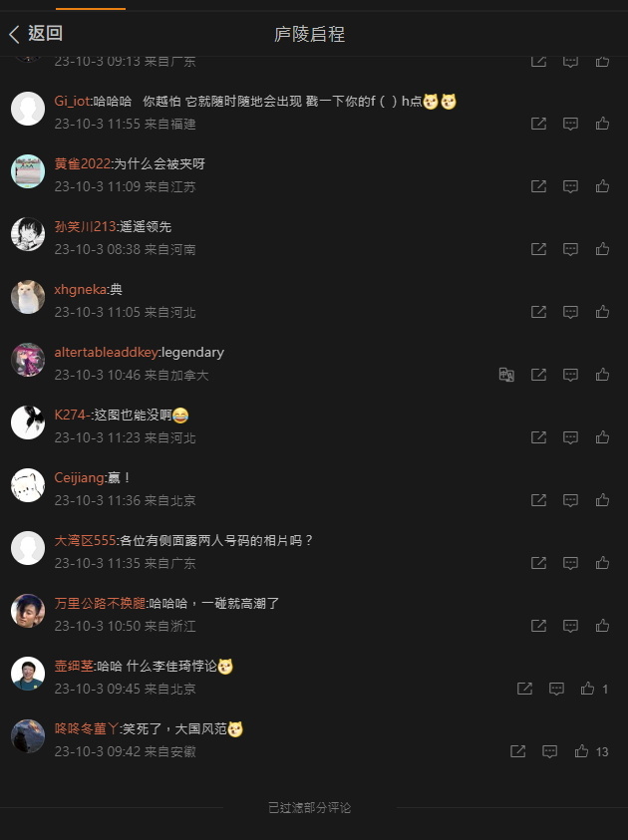Reply to 大湾区555's comment
628x840 pixels.
click(x=570, y=563)
